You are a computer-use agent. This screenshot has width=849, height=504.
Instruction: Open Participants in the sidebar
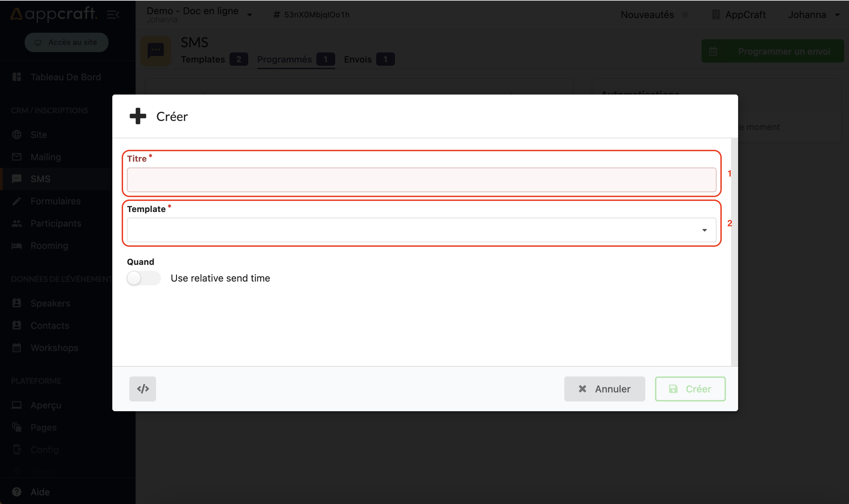(x=56, y=223)
